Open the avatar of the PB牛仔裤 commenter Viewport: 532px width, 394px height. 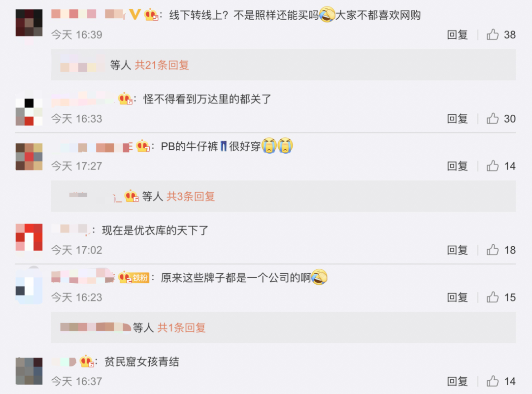pos(29,157)
